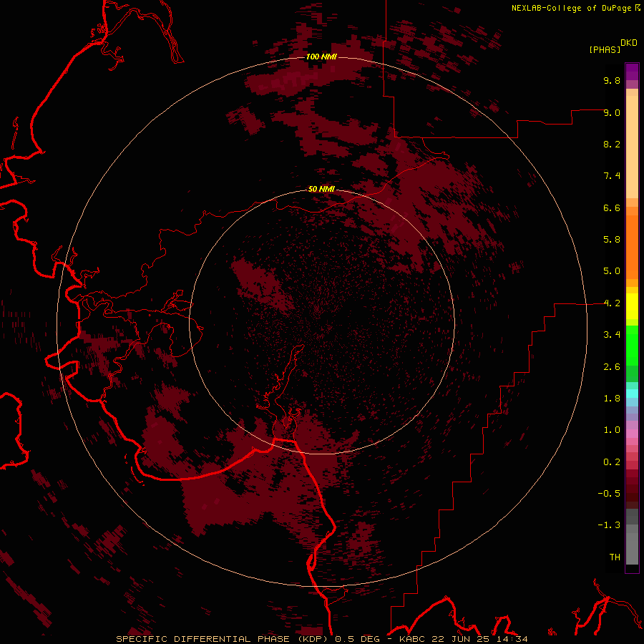Pick the cyan color band on scale
This screenshot has width=644, height=644.
pyautogui.click(x=632, y=394)
